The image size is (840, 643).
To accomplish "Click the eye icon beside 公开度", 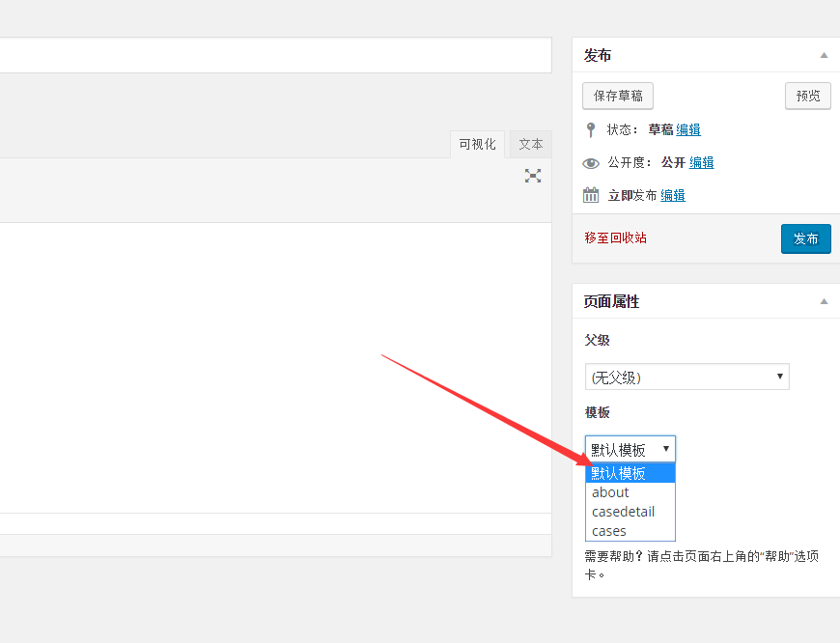I will click(590, 162).
